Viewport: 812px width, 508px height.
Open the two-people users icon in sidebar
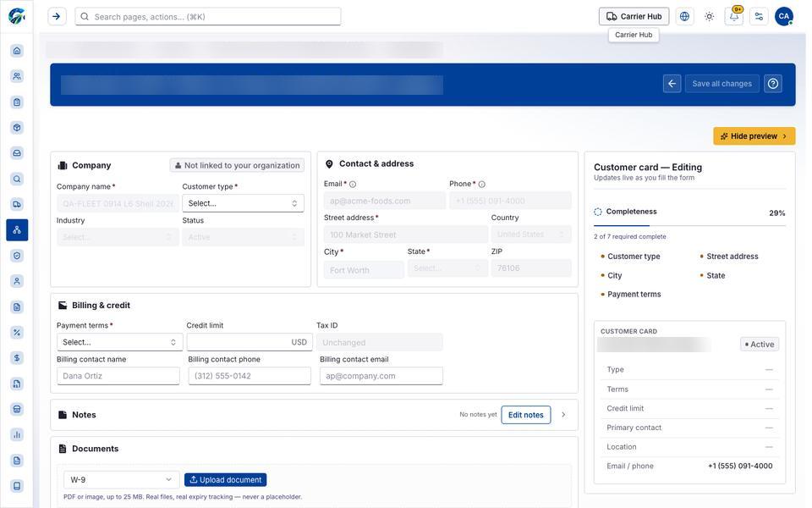tap(17, 76)
